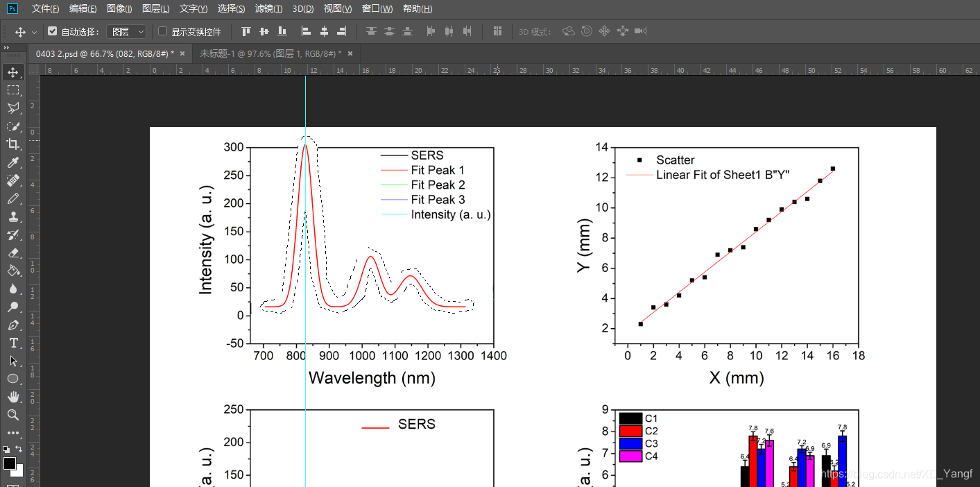
Task: Click the 3D rotate mode icon
Action: click(569, 31)
